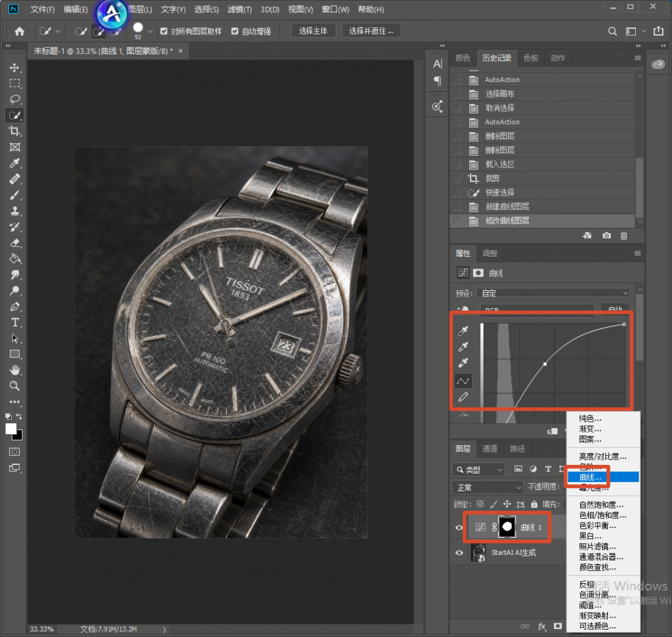Open the 预设 dropdown in Properties

coord(554,293)
